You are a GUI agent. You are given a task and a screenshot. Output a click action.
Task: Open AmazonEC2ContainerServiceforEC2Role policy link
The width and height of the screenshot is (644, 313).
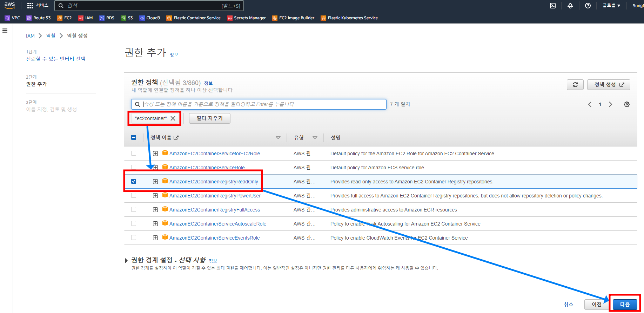tap(215, 154)
